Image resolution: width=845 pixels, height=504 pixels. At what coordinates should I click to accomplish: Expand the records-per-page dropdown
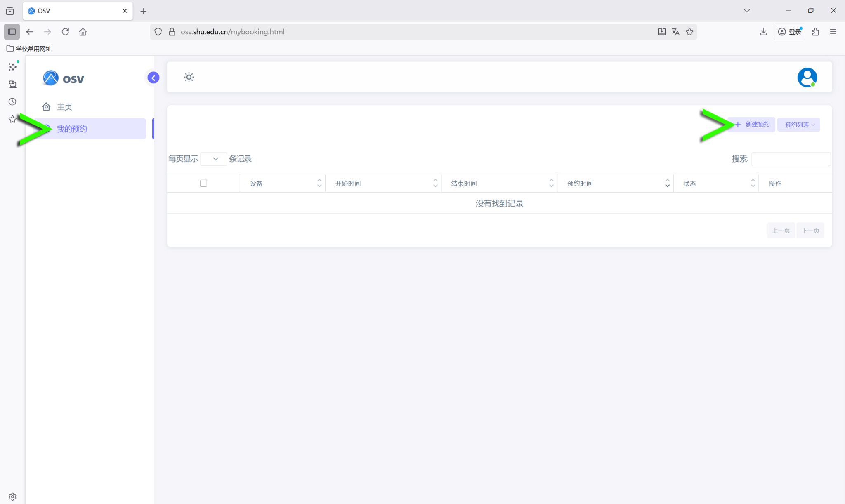(213, 159)
